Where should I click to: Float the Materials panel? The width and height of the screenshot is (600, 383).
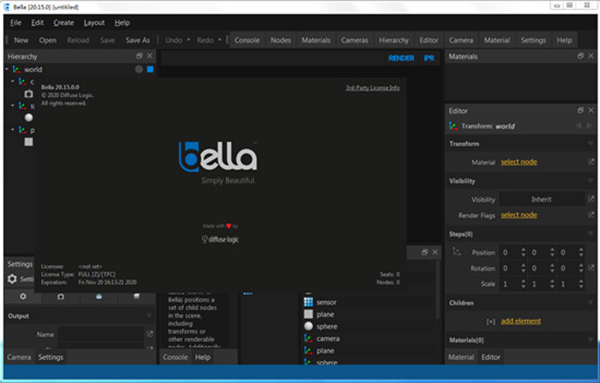580,56
